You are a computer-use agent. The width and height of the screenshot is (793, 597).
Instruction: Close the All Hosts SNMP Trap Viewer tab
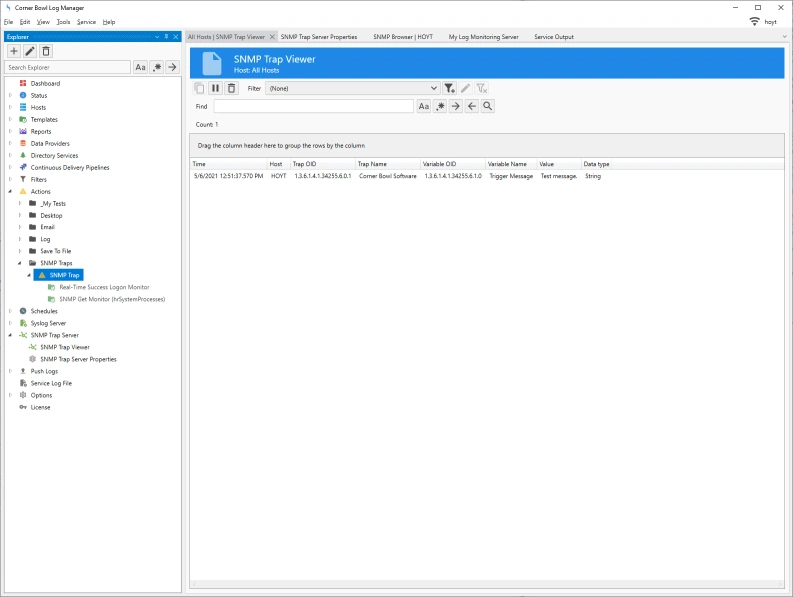272,37
